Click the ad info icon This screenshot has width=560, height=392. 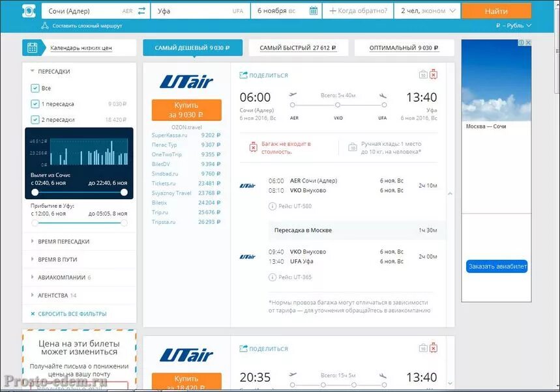click(x=522, y=42)
